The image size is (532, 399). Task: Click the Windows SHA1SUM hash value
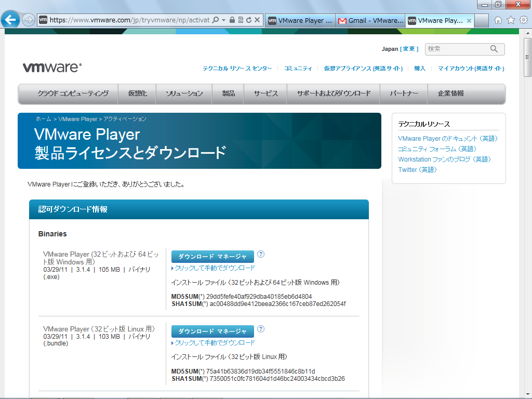pos(277,304)
